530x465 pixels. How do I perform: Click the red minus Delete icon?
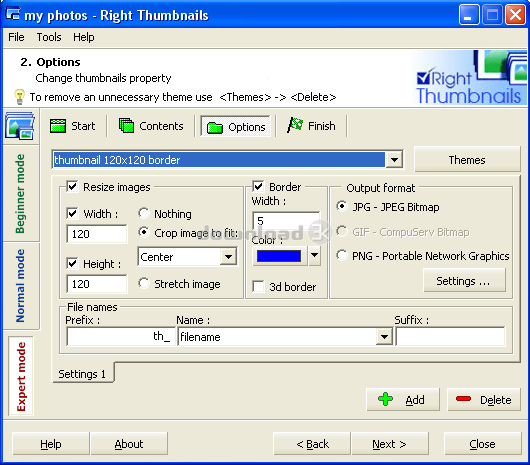pos(463,399)
